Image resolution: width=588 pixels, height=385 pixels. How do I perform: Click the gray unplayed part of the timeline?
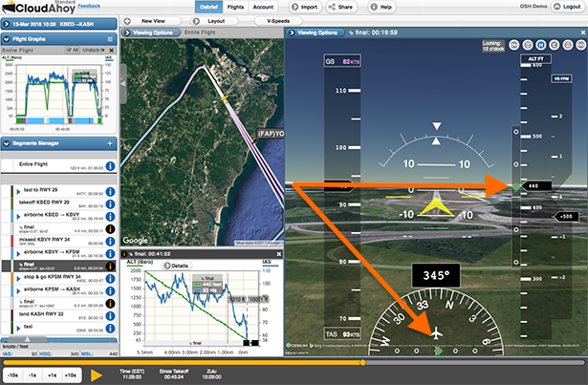(x=475, y=362)
